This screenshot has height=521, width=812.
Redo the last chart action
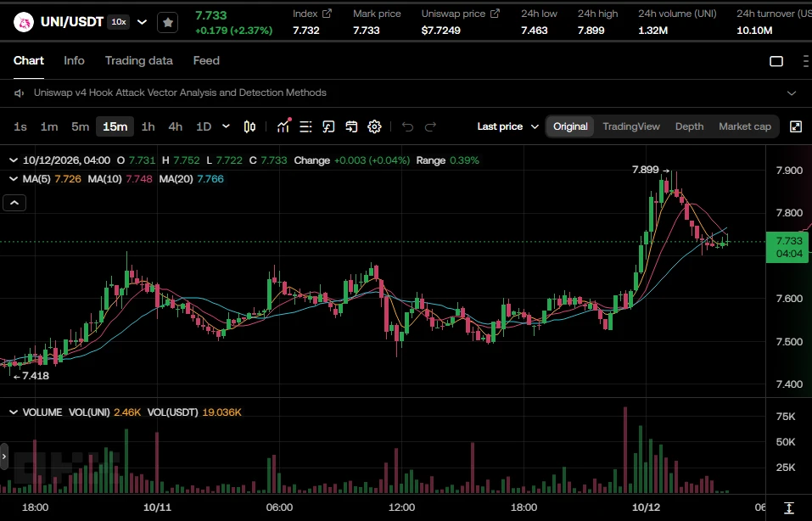tap(430, 126)
